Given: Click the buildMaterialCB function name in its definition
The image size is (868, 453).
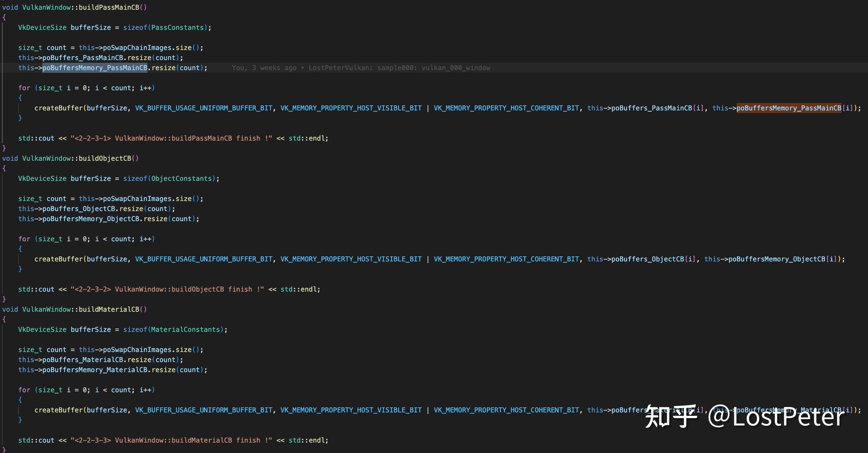Looking at the screenshot, I should 109,309.
